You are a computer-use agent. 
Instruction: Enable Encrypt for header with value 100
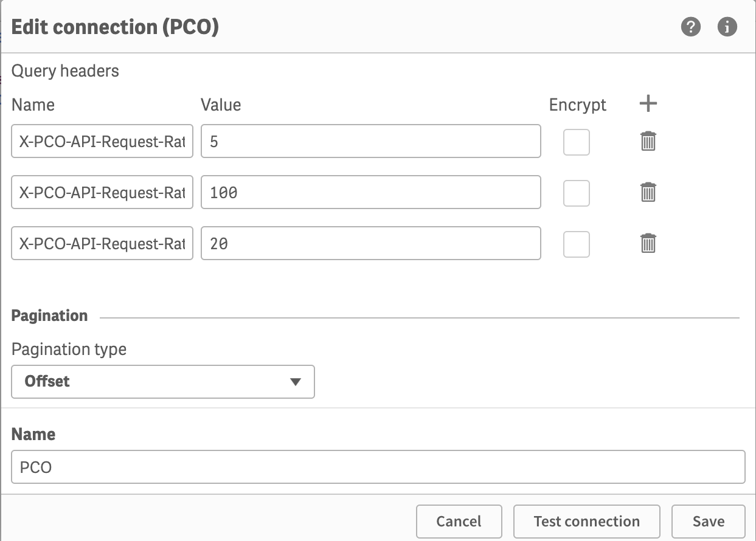[x=577, y=193]
